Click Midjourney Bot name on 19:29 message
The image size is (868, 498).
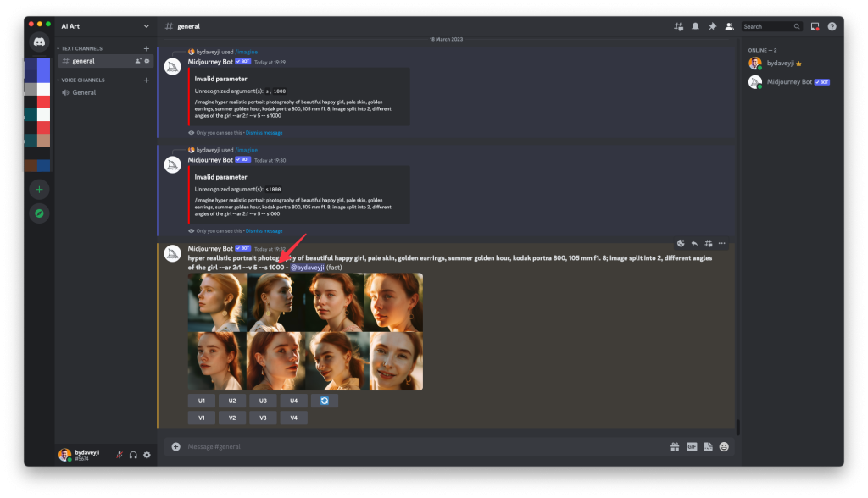(x=210, y=62)
